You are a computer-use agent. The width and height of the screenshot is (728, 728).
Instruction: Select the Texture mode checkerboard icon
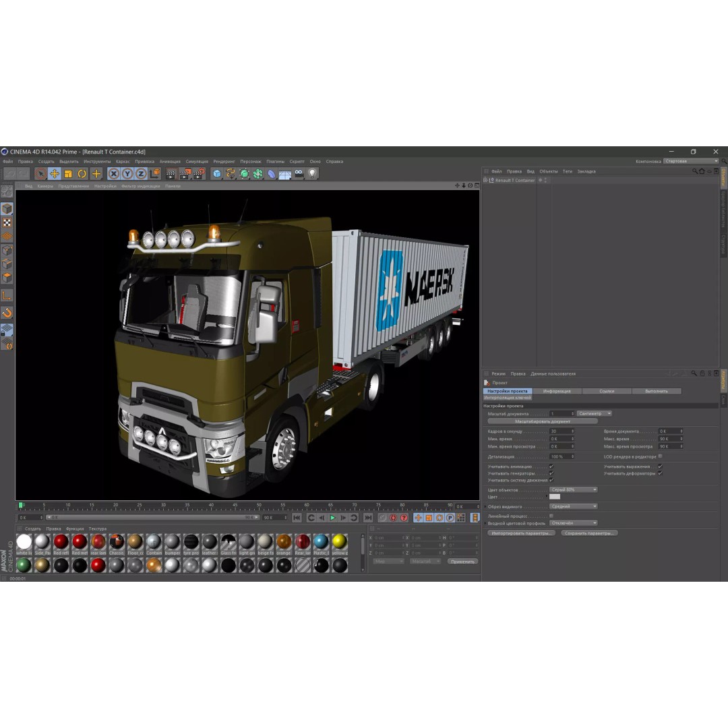pyautogui.click(x=7, y=223)
